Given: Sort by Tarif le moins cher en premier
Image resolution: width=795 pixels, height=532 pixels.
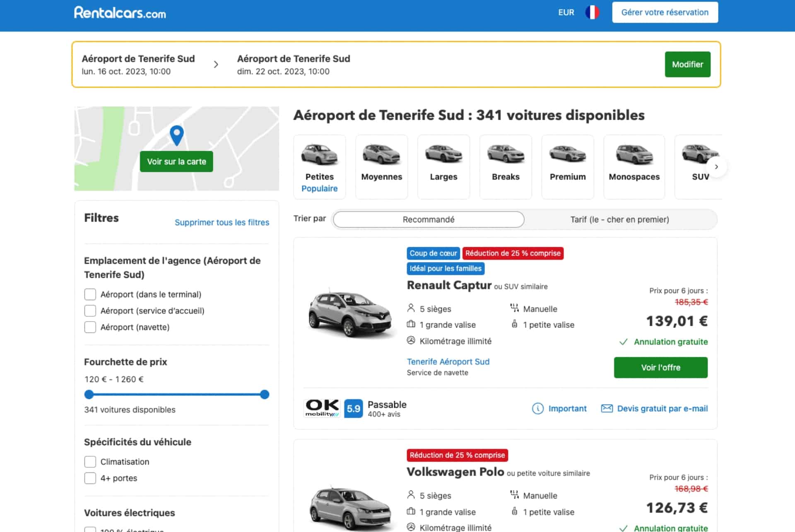Looking at the screenshot, I should 620,219.
